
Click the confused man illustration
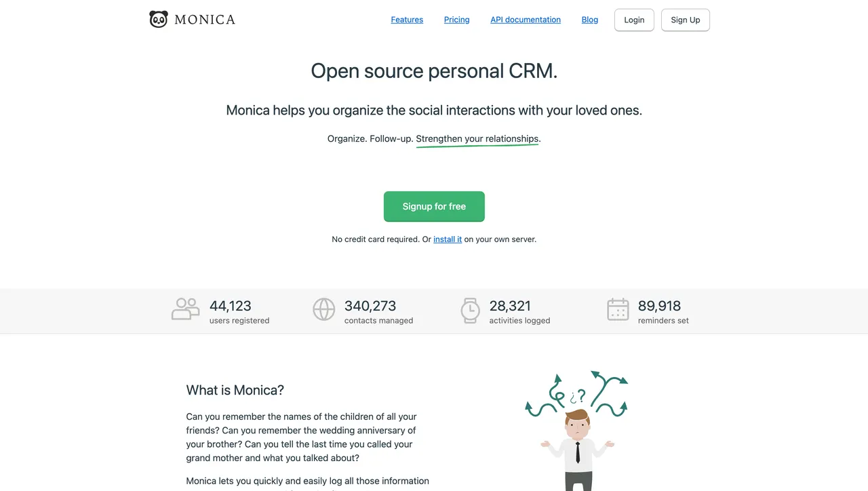pos(577,431)
